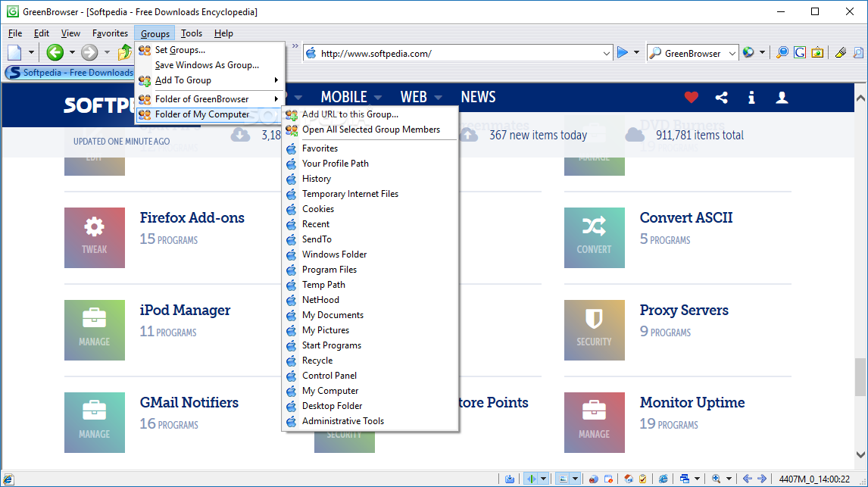Viewport: 868px width, 487px height.
Task: Open the View menu
Action: click(x=70, y=33)
